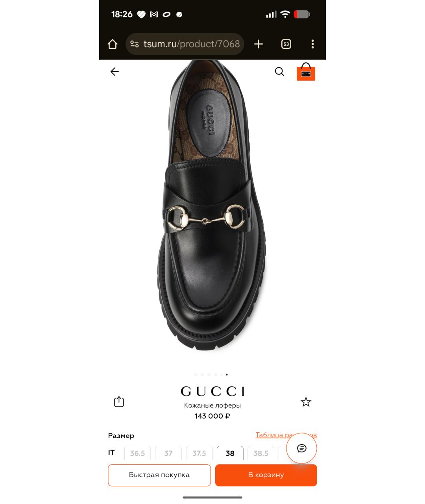This screenshot has width=425, height=504.
Task: View open tabs via the 53 tabs icon
Action: tap(286, 44)
